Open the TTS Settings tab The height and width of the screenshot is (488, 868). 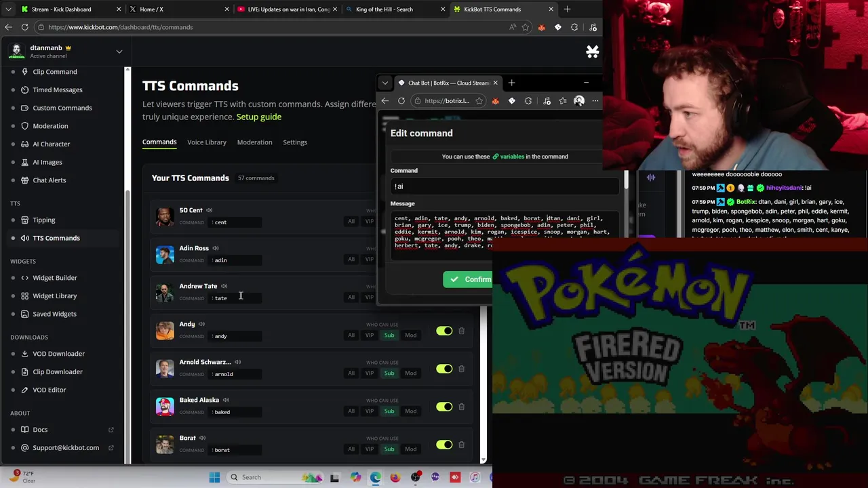click(295, 142)
